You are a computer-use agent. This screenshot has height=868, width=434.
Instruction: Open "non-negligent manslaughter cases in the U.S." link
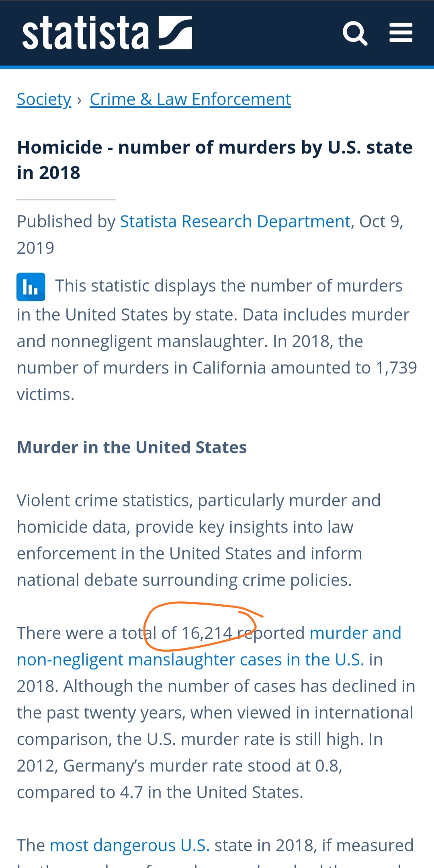coord(190,660)
